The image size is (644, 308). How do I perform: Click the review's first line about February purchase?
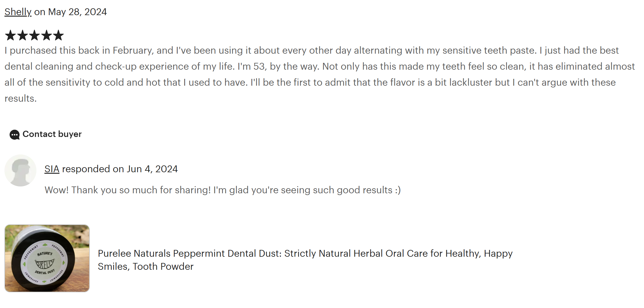pyautogui.click(x=311, y=50)
